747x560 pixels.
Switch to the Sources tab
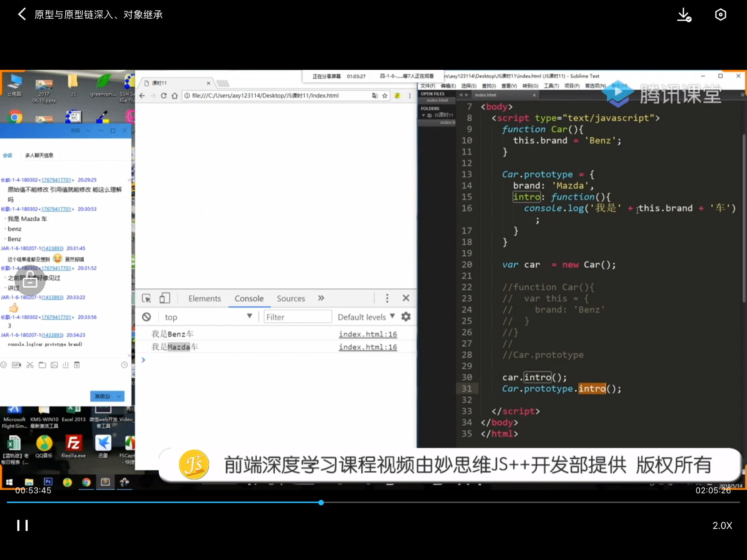tap(290, 298)
